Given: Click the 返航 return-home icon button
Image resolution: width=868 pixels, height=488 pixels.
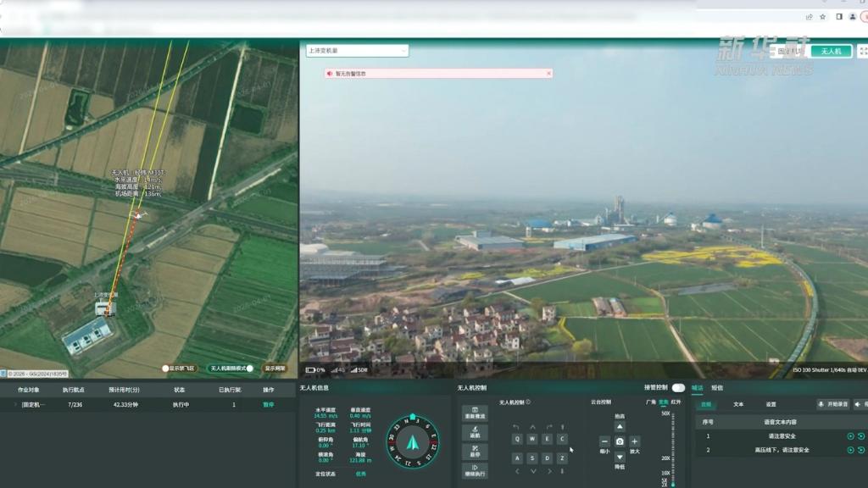Looking at the screenshot, I should click(475, 432).
